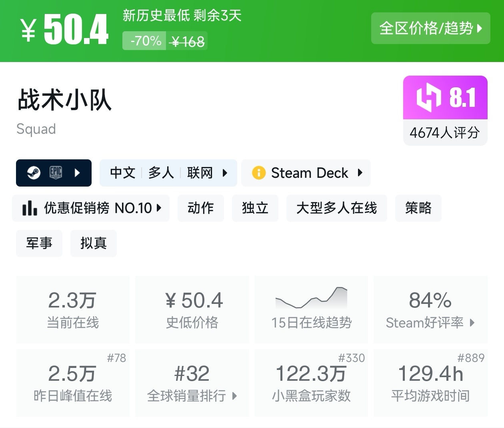Select the 动作 genre tag
Viewport: 504px width, 428px height.
pos(200,208)
